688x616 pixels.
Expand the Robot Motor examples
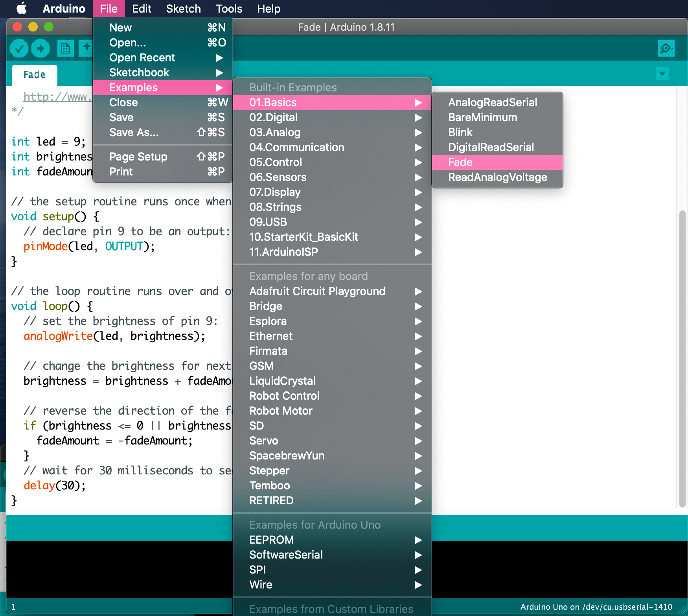tap(332, 411)
